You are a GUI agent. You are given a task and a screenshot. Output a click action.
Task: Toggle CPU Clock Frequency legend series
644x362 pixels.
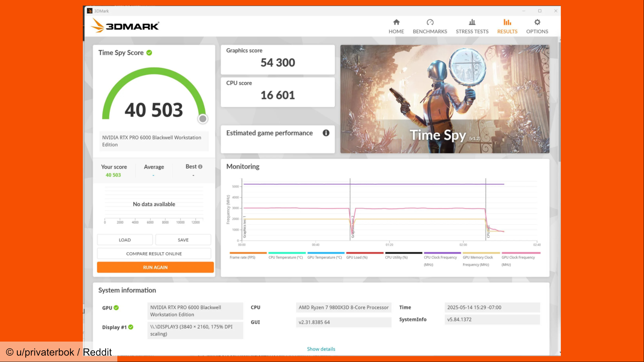pos(442,259)
